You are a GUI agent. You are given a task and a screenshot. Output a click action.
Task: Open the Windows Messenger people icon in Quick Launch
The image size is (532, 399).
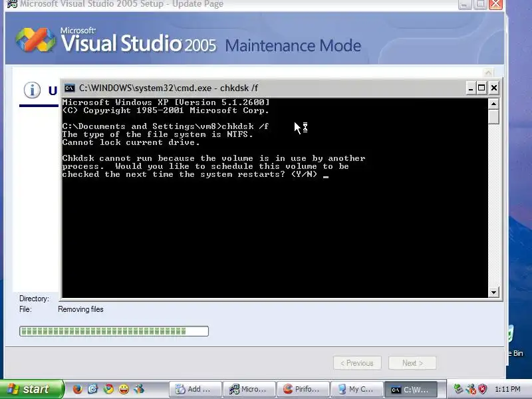pyautogui.click(x=139, y=389)
